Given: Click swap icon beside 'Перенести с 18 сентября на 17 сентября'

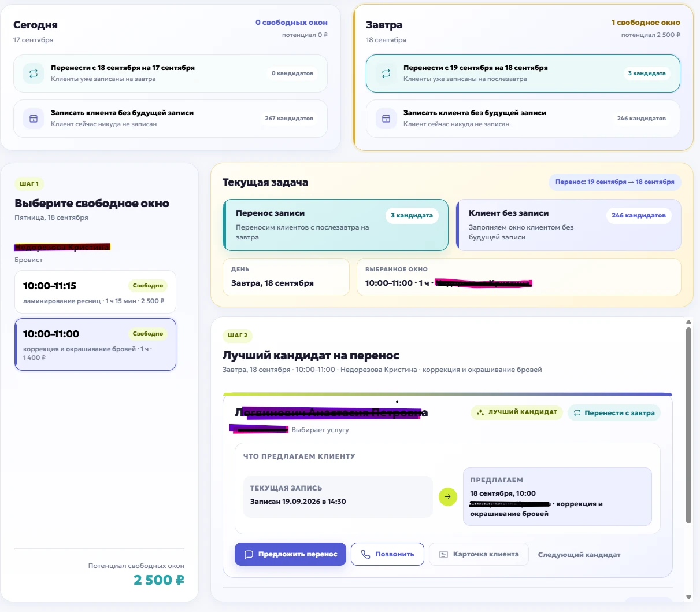Looking at the screenshot, I should (34, 73).
